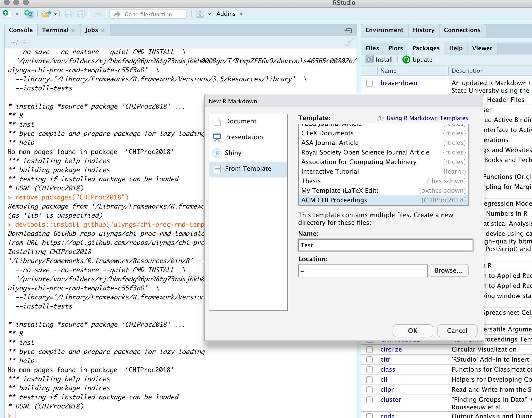
Task: Check the cluster package checkbox
Action: pyautogui.click(x=369, y=400)
